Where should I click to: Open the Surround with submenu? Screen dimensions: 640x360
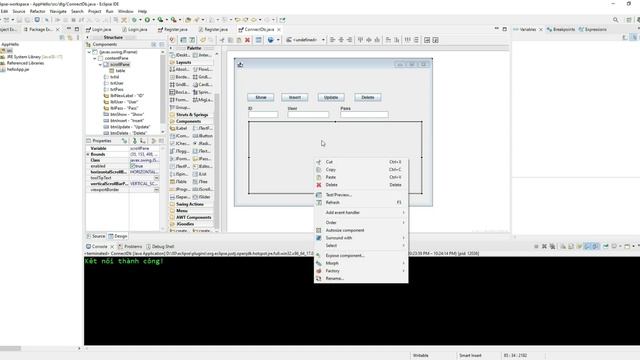[361, 238]
